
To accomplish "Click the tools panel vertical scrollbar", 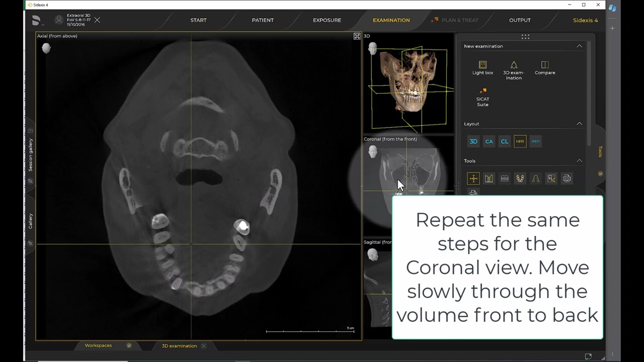I will coord(589,93).
